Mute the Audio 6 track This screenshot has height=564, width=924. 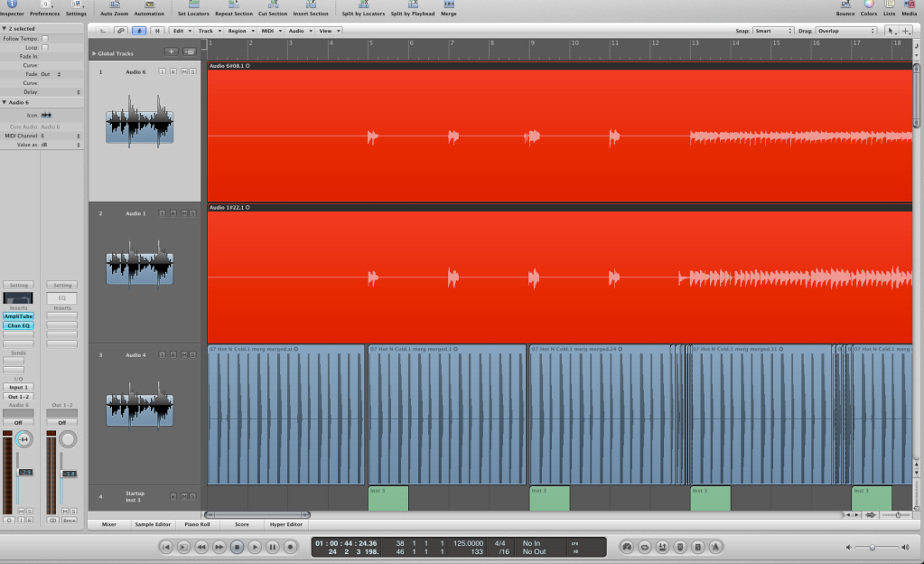tap(184, 71)
